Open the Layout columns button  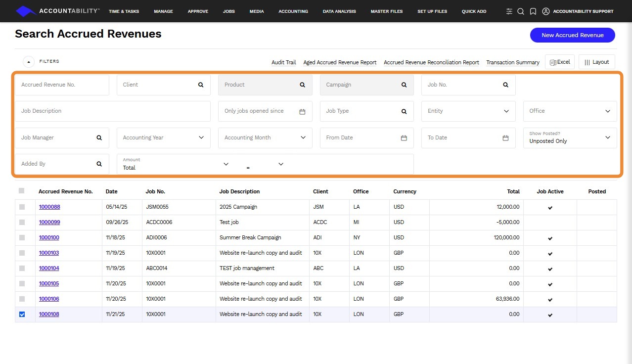[x=597, y=62]
